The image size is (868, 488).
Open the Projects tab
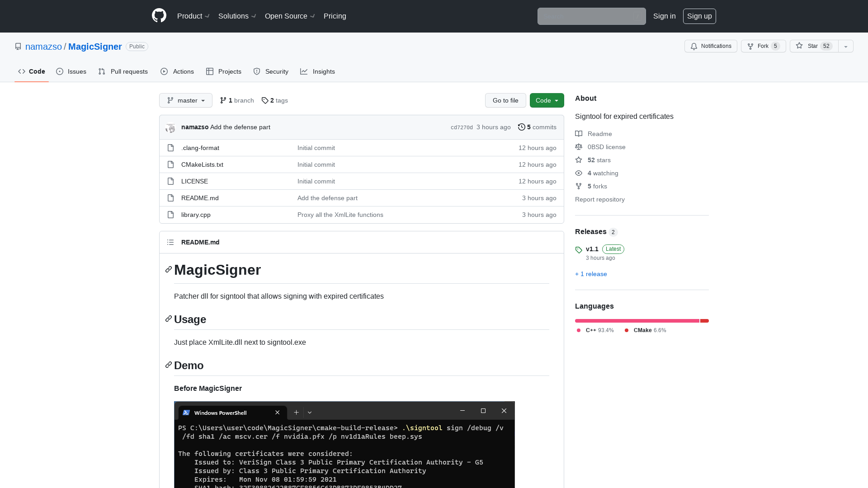224,71
